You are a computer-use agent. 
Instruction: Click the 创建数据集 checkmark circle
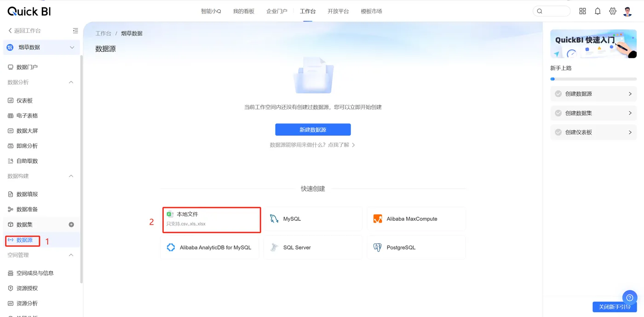pyautogui.click(x=558, y=113)
